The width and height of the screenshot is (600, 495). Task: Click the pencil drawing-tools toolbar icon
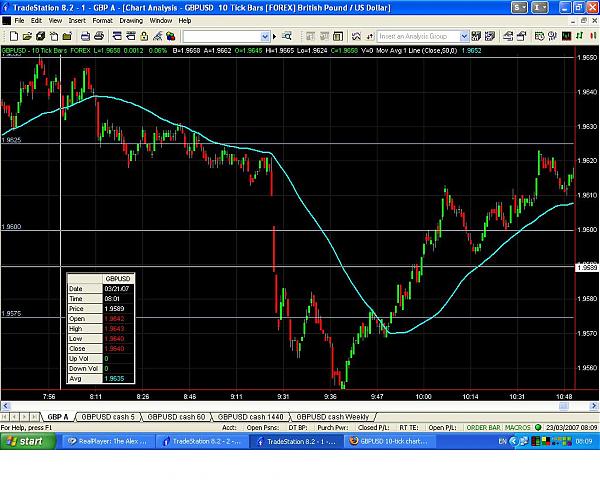click(157, 36)
